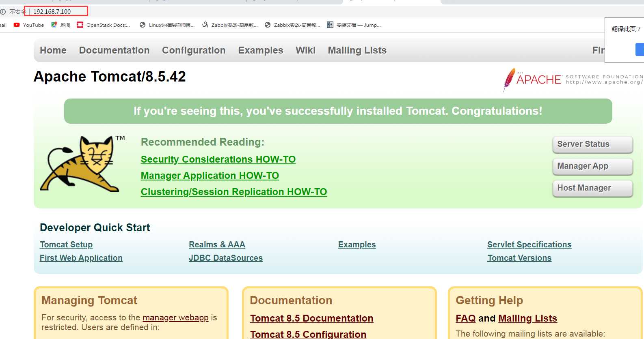Click the Manager App button
The image size is (644, 339).
click(x=592, y=166)
